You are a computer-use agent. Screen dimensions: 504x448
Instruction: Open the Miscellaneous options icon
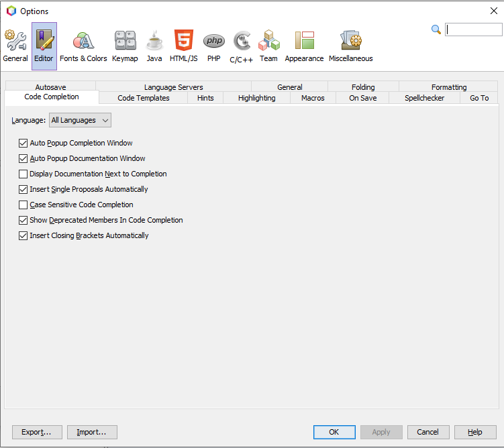coord(350,42)
